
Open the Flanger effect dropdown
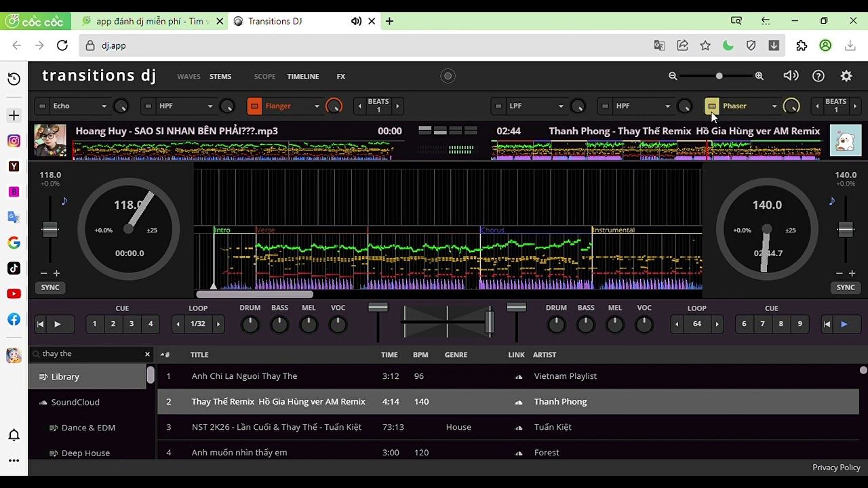point(316,106)
